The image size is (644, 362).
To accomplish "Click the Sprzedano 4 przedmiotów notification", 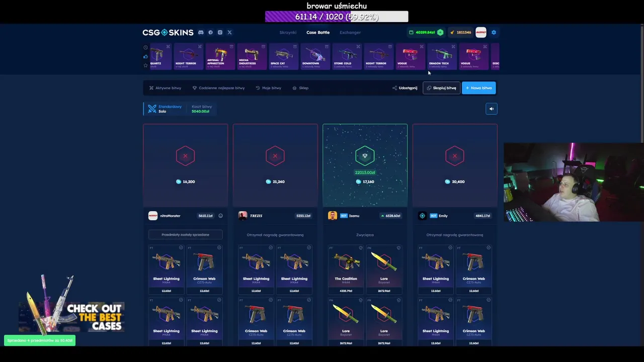I will pyautogui.click(x=40, y=340).
